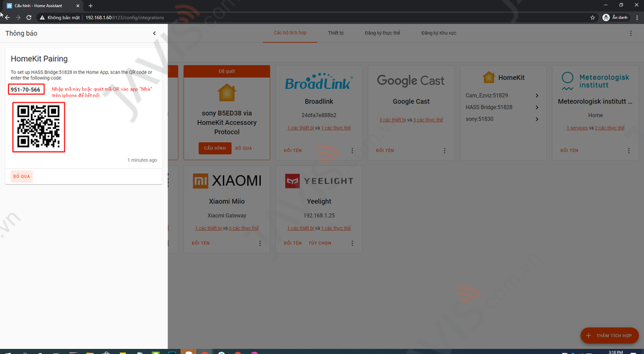This screenshot has width=644, height=354.
Task: Open Google Cast '3 các thực thể' link
Action: click(x=428, y=120)
